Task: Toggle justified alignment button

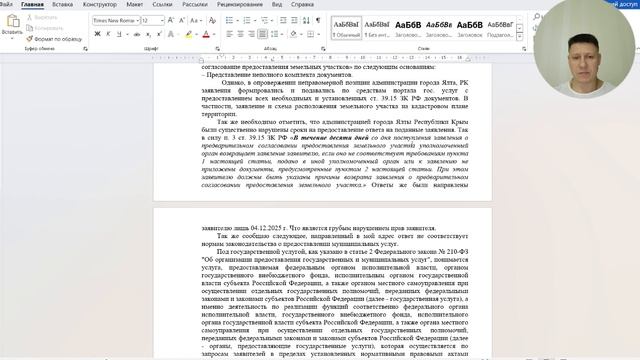Action: point(262,34)
